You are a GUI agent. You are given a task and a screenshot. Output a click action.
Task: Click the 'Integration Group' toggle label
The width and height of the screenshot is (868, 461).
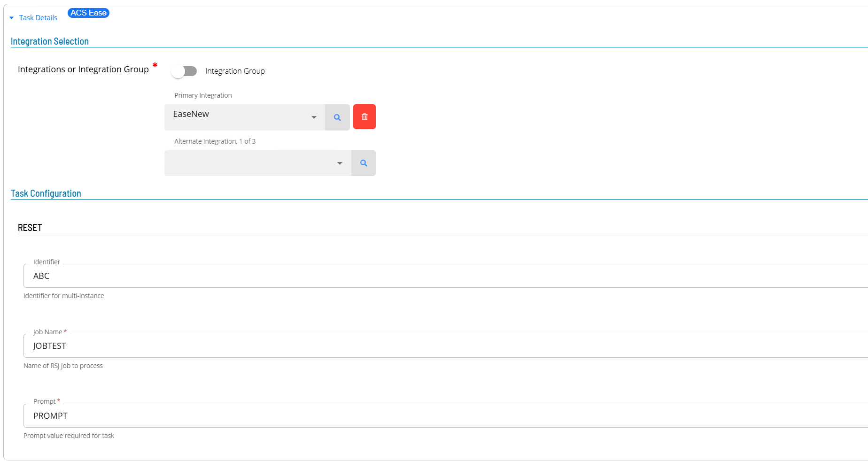click(235, 71)
